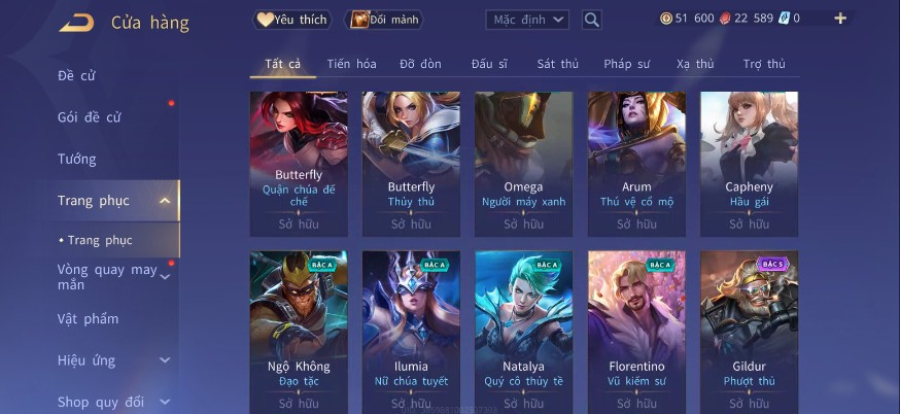Image resolution: width=900 pixels, height=414 pixels.
Task: Open the Mặc định sort dropdown
Action: pyautogui.click(x=527, y=20)
